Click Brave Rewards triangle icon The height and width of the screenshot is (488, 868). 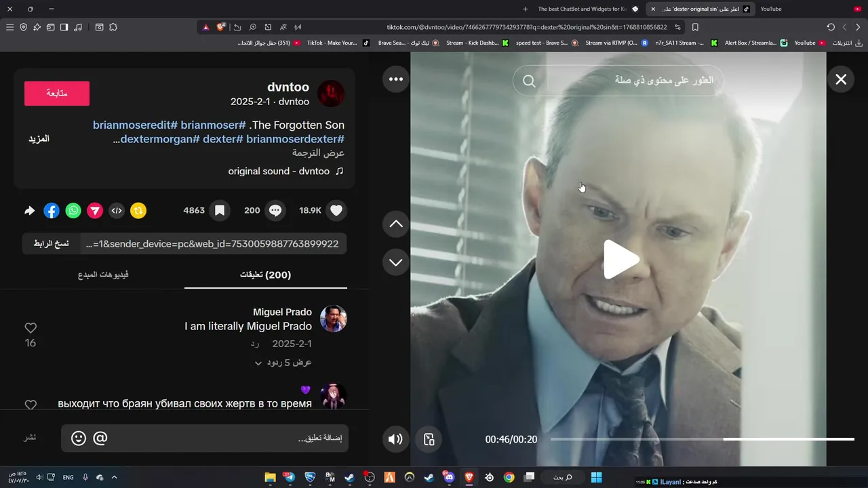coord(206,27)
